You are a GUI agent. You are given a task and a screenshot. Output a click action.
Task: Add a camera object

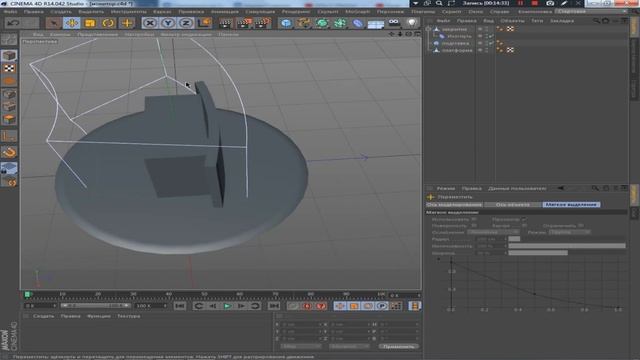pyautogui.click(x=394, y=23)
